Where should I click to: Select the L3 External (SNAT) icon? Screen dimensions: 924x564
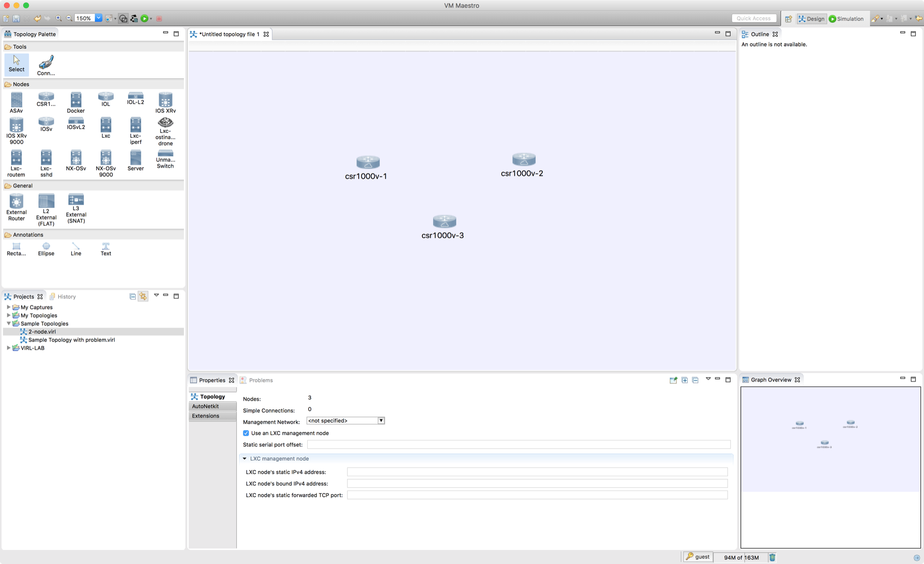point(76,209)
